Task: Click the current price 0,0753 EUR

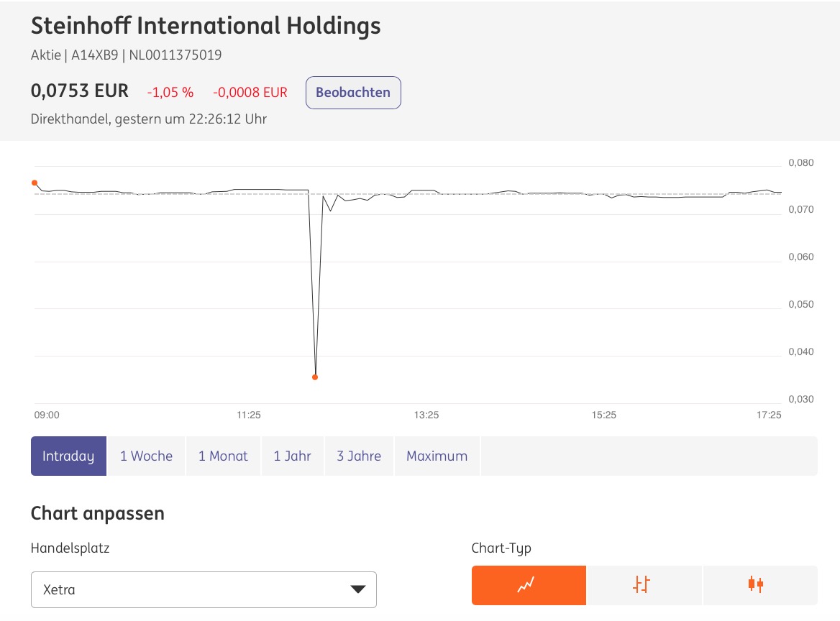Action: [x=79, y=91]
